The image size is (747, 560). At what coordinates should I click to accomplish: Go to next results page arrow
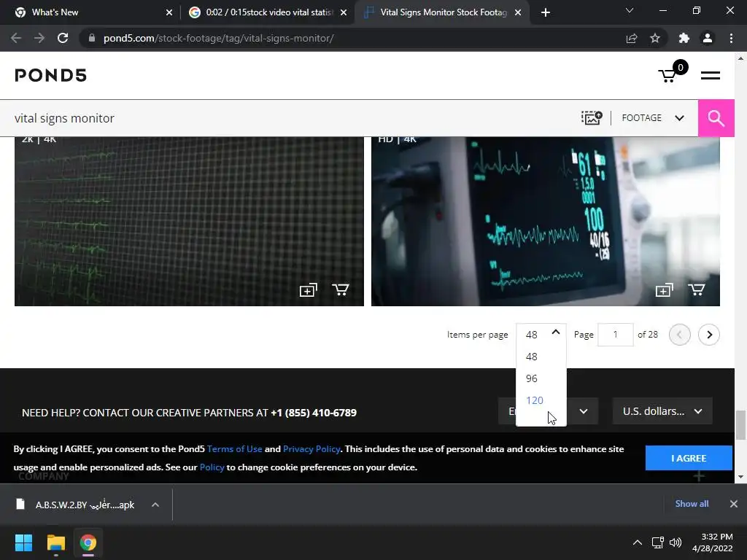point(709,335)
